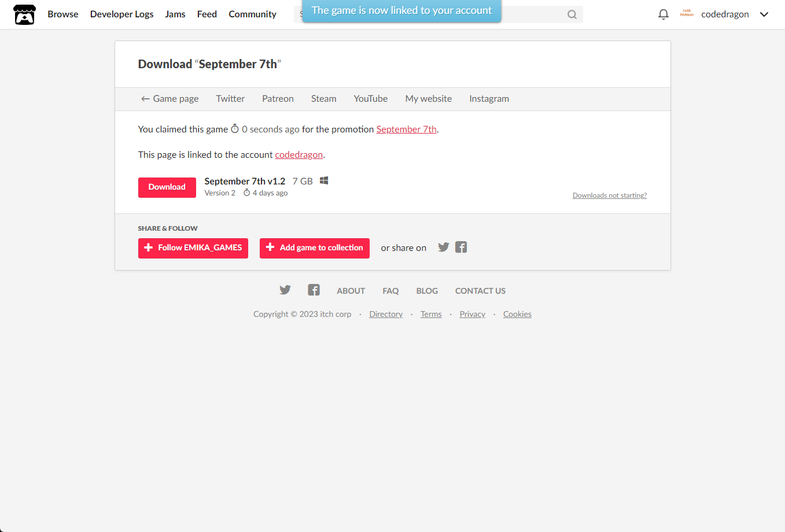Add game to collection
This screenshot has width=785, height=532.
click(315, 248)
